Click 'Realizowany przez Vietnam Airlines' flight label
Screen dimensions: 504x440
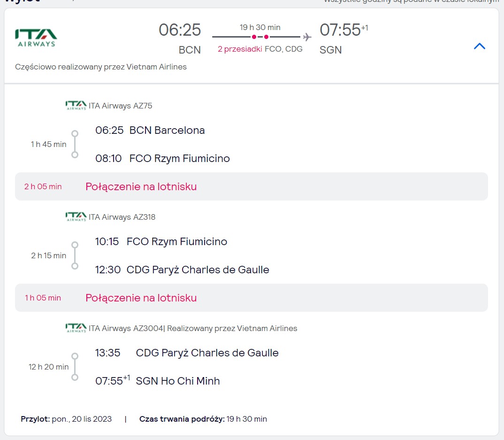pos(232,328)
